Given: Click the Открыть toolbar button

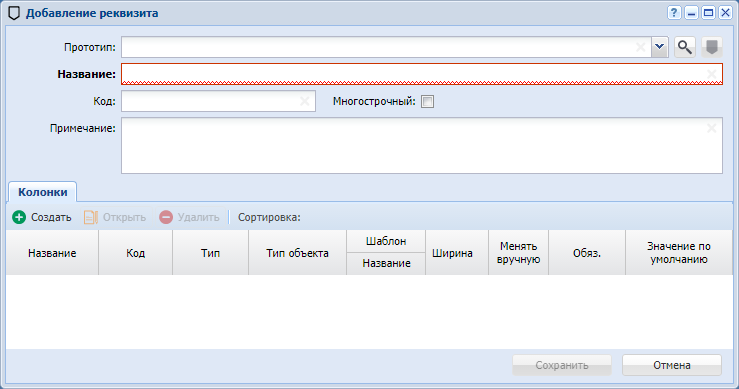Looking at the screenshot, I should [115, 217].
